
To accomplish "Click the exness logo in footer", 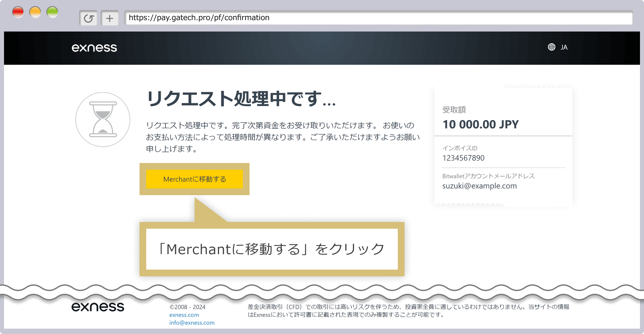I will coord(98,307).
